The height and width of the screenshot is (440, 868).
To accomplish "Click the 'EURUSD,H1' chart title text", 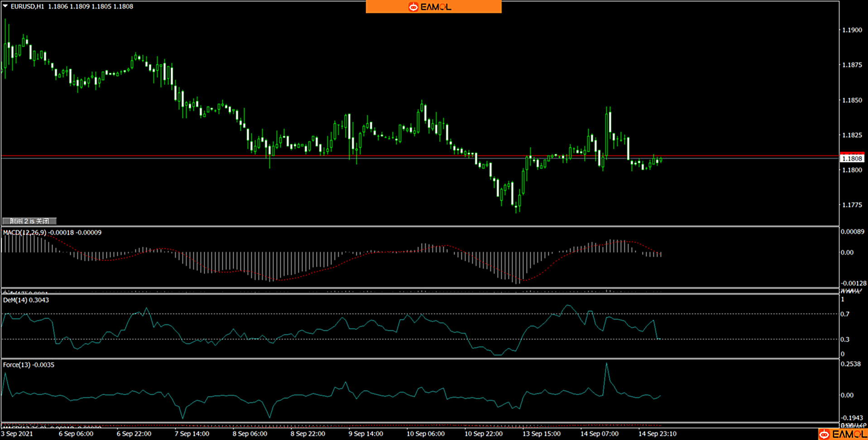I will pos(27,6).
